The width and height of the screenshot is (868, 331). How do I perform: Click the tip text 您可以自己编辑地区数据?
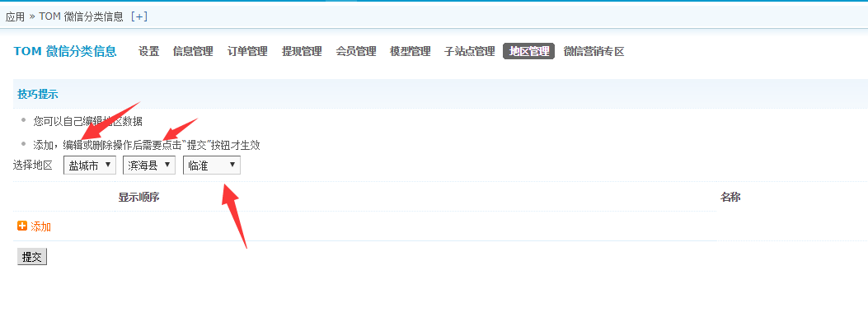pyautogui.click(x=87, y=121)
